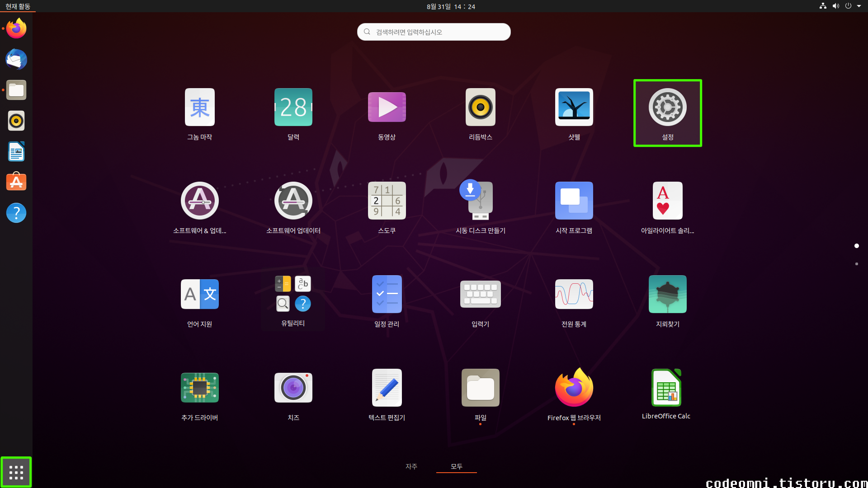Switch to the 자주 tab
Image resolution: width=868 pixels, height=488 pixels.
411,466
